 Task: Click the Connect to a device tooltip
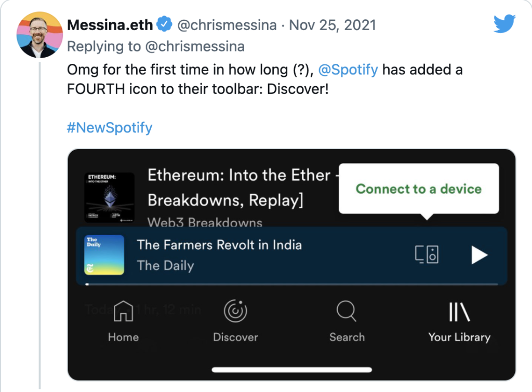tap(418, 189)
